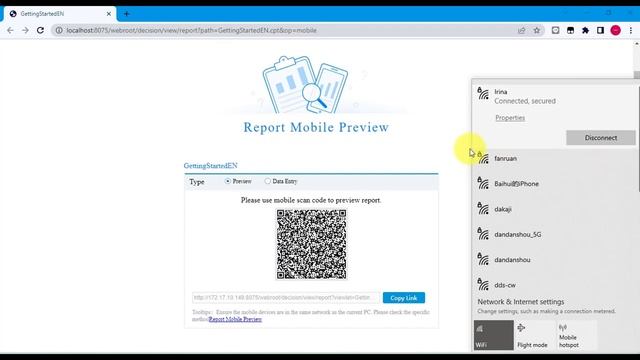Click the first extension icon after the star
The image size is (640, 360).
point(556,30)
